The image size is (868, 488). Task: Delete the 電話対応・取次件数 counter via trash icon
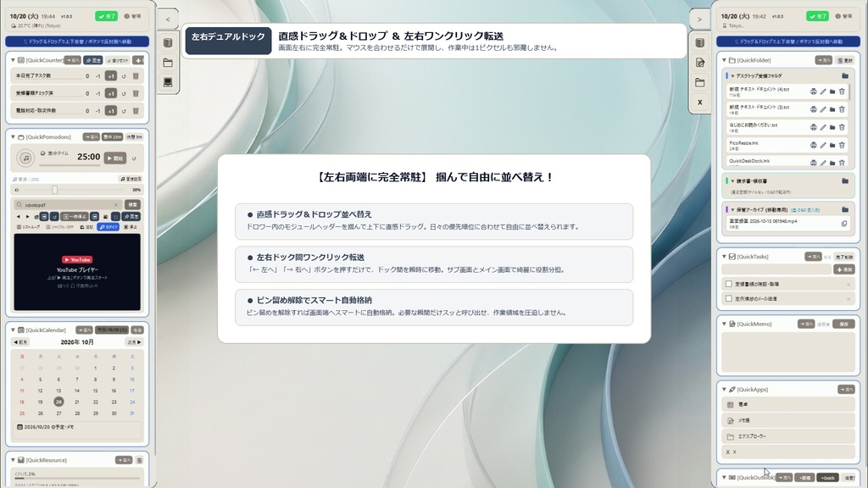(136, 111)
